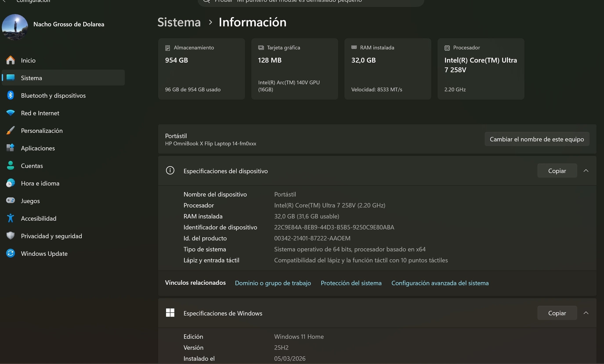Go to Juegos settings
Image resolution: width=604 pixels, height=364 pixels.
(63, 200)
